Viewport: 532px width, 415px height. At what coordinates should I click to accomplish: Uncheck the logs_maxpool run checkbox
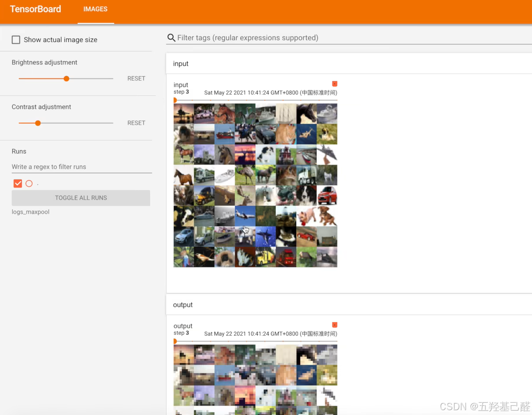tap(17, 183)
